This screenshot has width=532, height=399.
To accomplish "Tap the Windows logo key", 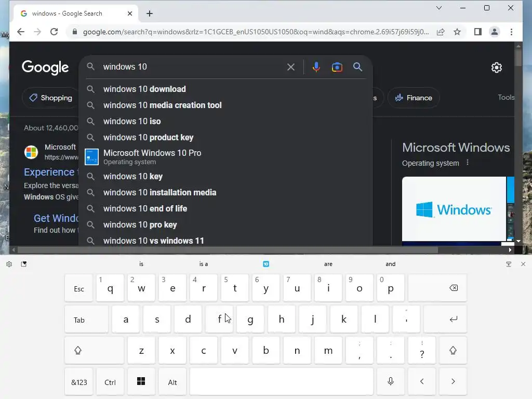I will point(141,382).
